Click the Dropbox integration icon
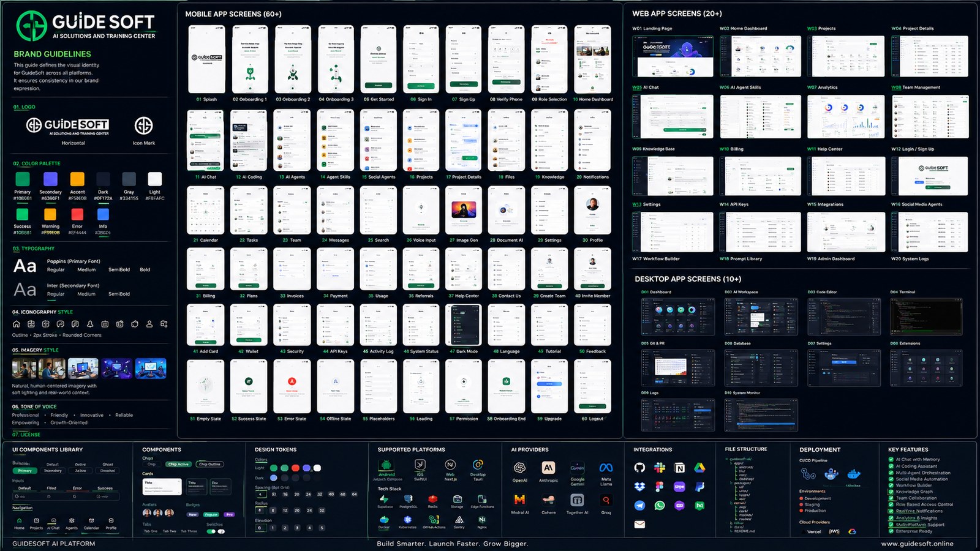Image resolution: width=980 pixels, height=551 pixels. 639,487
